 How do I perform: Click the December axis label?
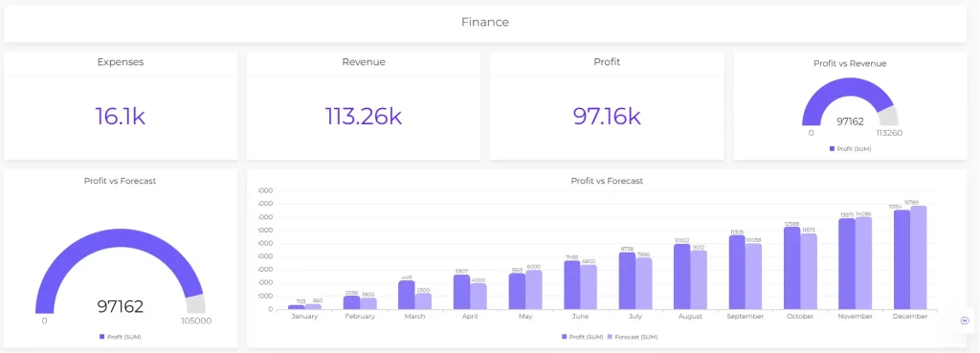point(911,317)
